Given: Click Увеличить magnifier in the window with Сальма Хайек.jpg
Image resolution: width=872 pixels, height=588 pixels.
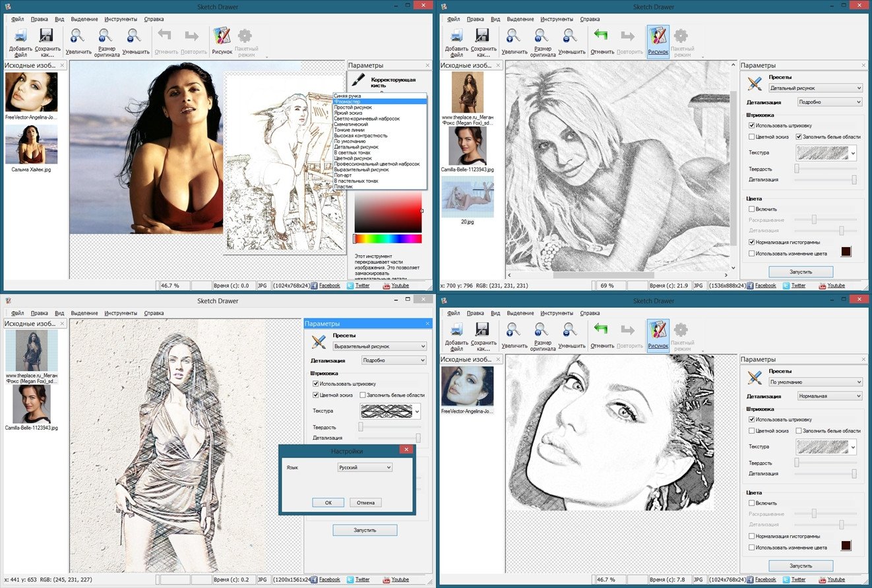Looking at the screenshot, I should point(78,36).
